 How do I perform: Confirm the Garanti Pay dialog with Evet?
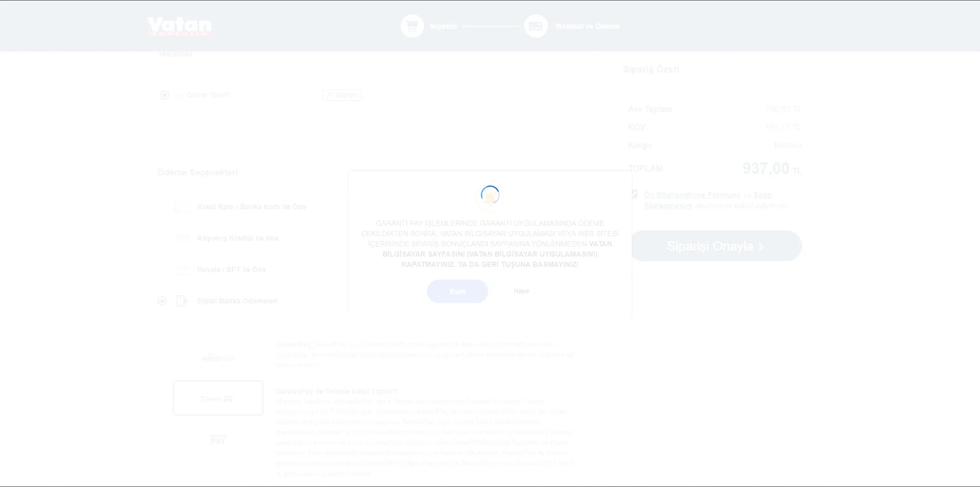[457, 291]
